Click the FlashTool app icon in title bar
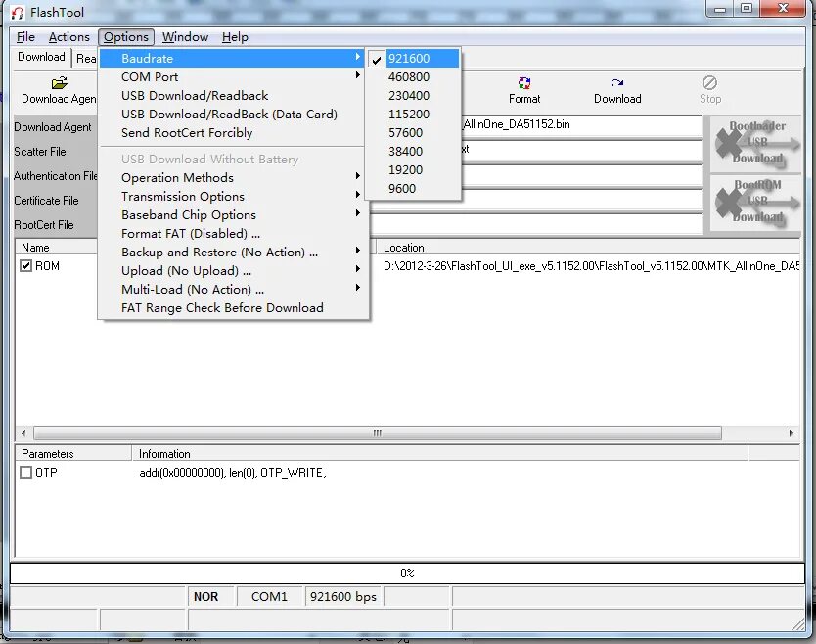This screenshot has height=644, width=816. coord(18,13)
